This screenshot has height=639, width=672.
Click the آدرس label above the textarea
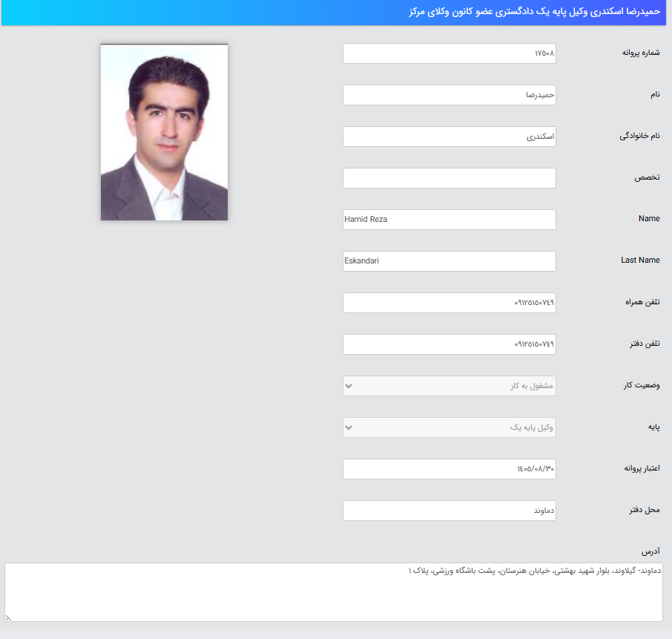[x=650, y=551]
